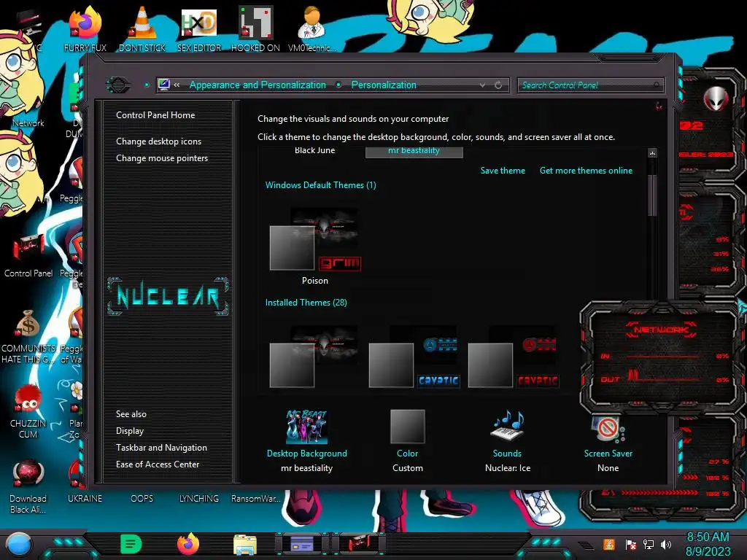Open the DONT STICK VLC cone shortcut
Viewport: 747px width, 560px height.
coord(142,28)
